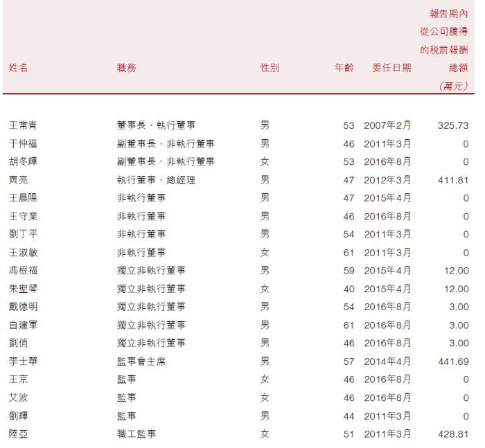Select the name 馮根福

coord(23,270)
